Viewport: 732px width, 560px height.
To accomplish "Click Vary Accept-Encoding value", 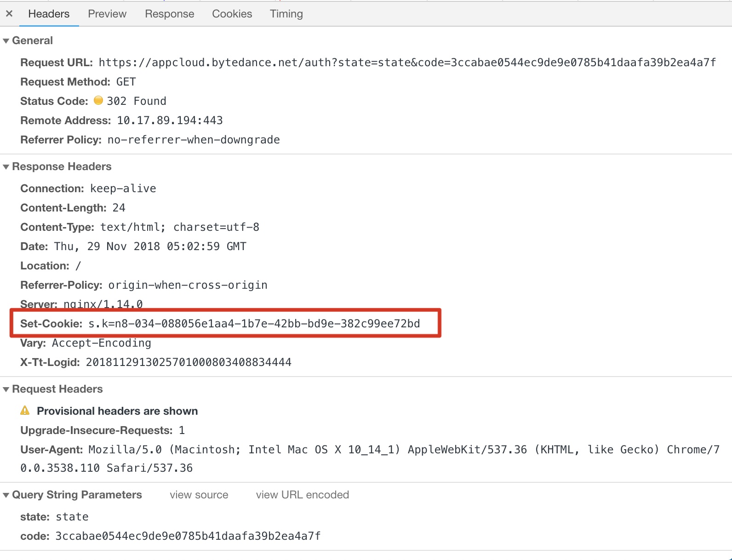I will [x=102, y=343].
